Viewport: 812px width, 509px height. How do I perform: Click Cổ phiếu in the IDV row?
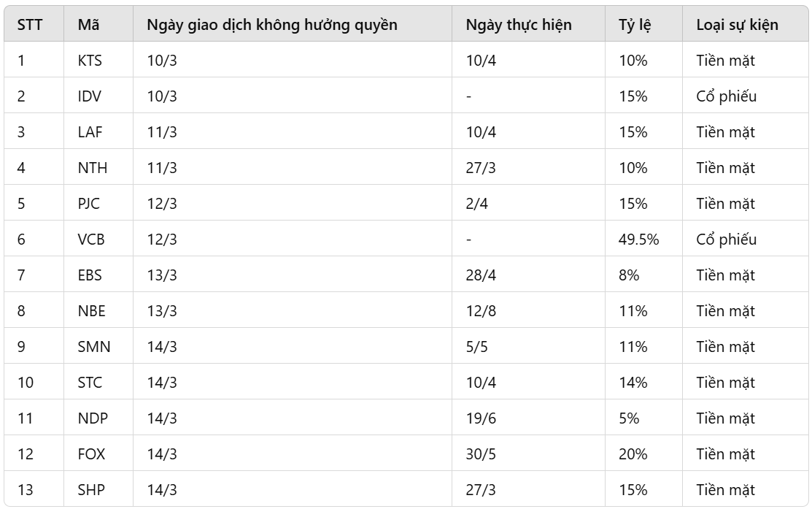pos(726,96)
